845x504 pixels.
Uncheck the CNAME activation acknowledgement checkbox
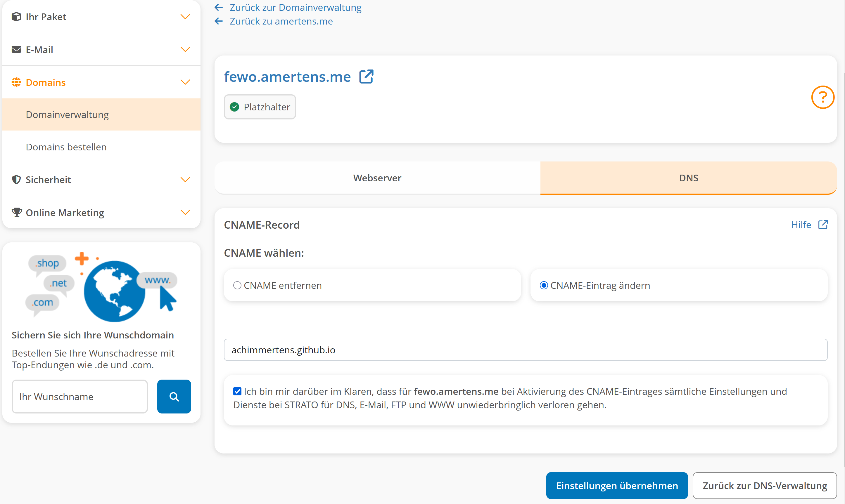237,391
